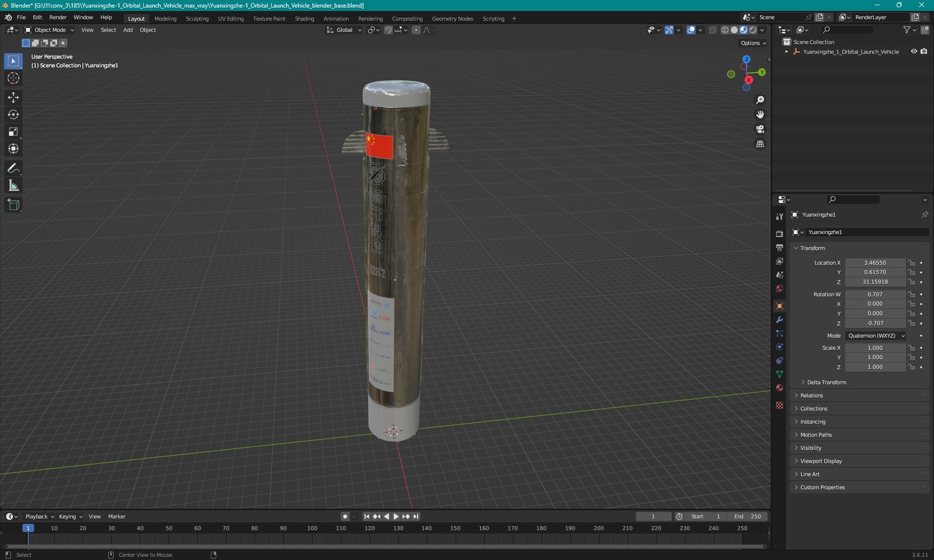Open the Particles properties tab
Image resolution: width=934 pixels, height=560 pixels.
[x=779, y=333]
